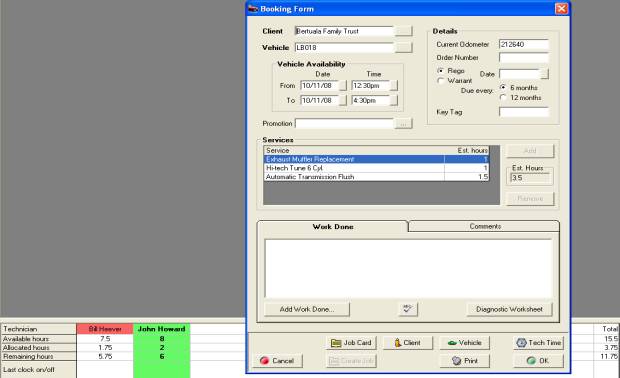Click the spell check icon button
The width and height of the screenshot is (620, 378).
tap(408, 309)
